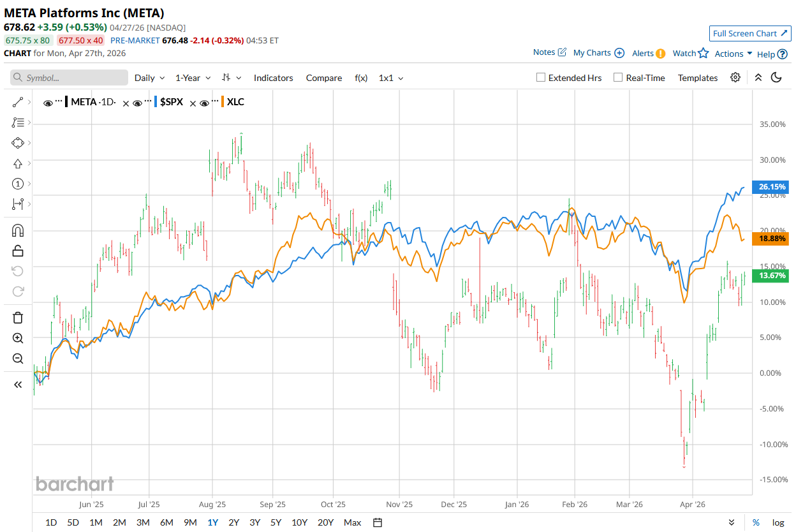Open the Indicators menu
796x532 pixels.
click(273, 78)
